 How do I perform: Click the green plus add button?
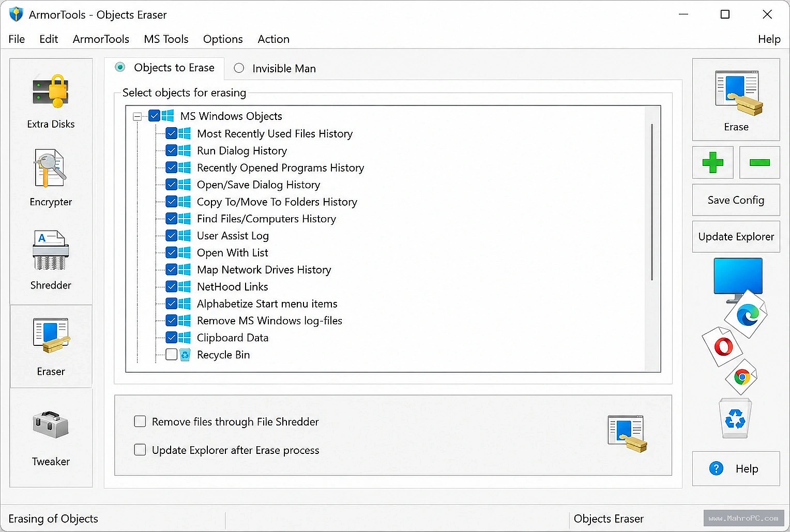point(713,162)
